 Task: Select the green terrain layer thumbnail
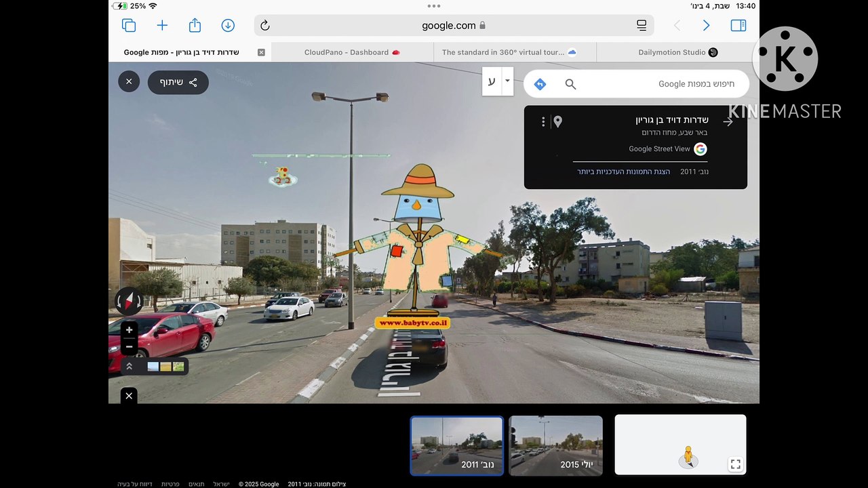(x=178, y=367)
